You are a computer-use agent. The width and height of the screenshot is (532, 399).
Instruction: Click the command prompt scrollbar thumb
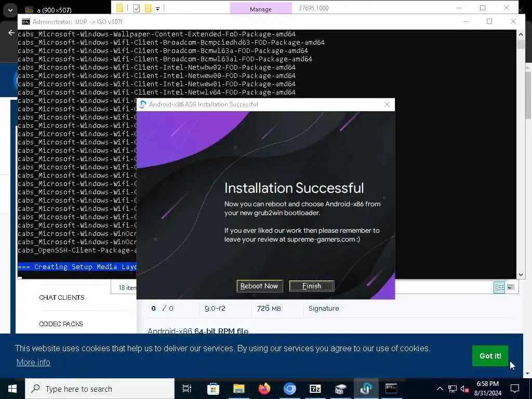[521, 44]
